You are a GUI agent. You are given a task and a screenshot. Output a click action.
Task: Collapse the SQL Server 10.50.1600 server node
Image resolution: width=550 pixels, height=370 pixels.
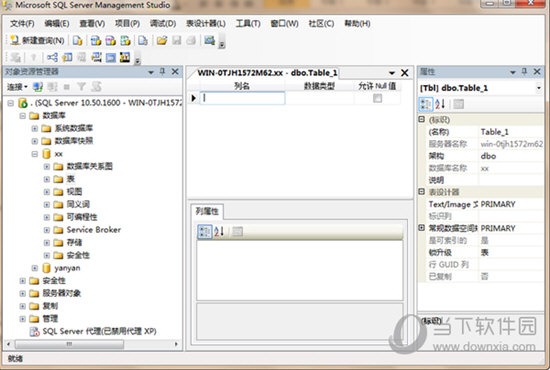pos(11,103)
